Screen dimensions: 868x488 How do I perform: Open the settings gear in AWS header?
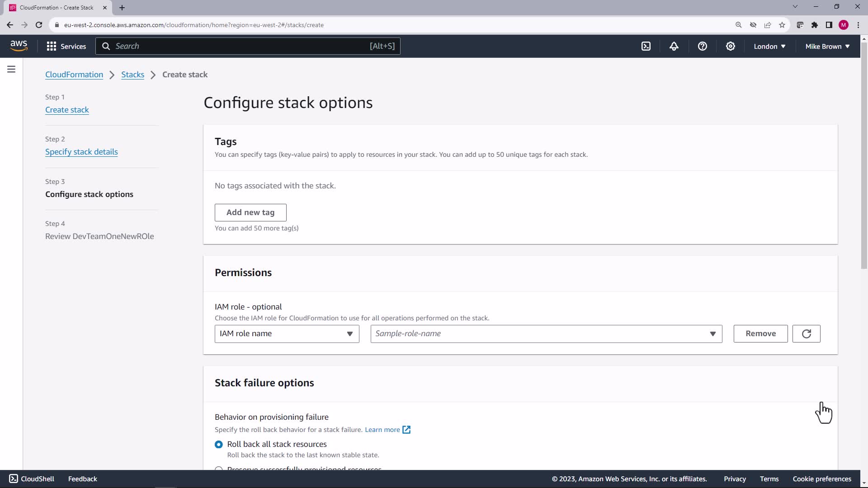pos(730,46)
